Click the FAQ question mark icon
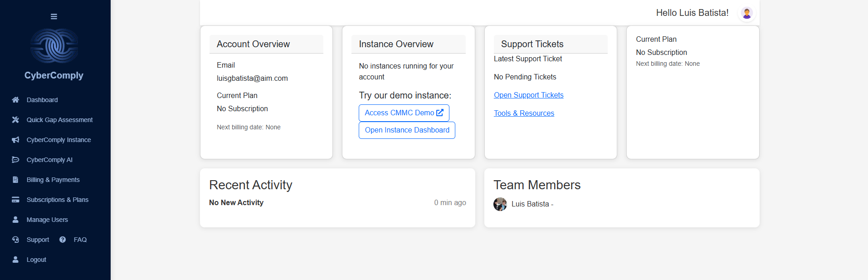 pos(63,240)
